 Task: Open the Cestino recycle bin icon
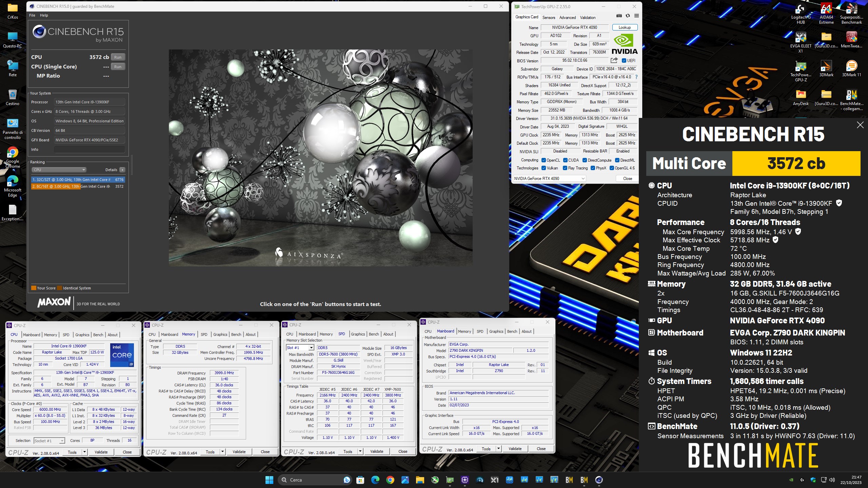[x=13, y=98]
